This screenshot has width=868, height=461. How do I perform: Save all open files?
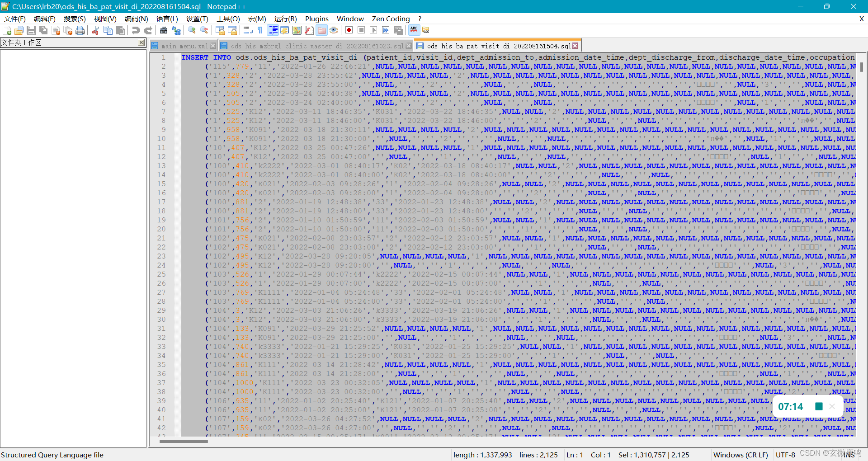43,30
